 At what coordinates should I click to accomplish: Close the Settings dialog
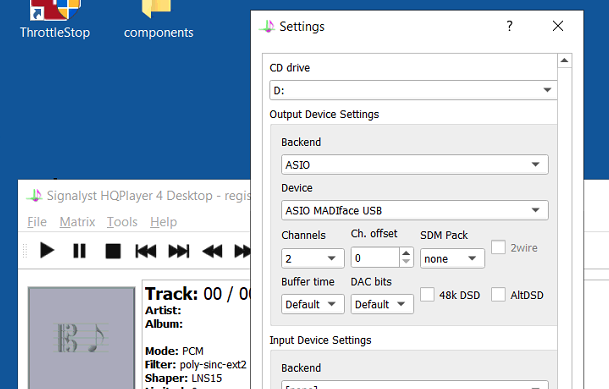(558, 26)
